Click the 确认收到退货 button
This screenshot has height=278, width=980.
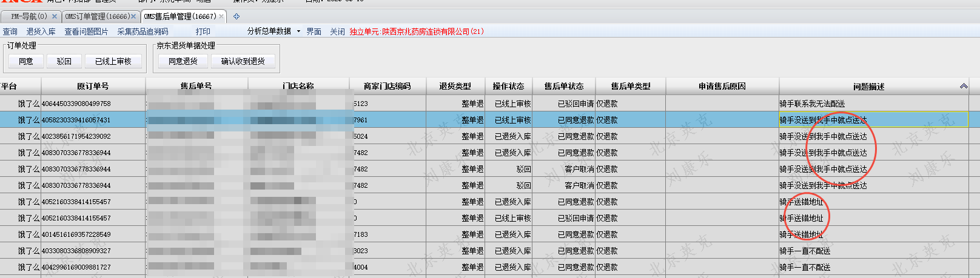click(x=243, y=61)
